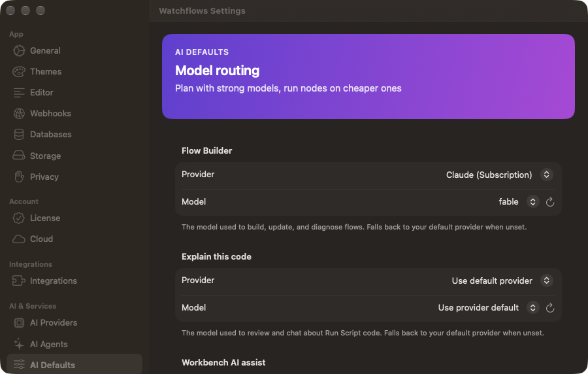
Task: Select the AI Defaults sidebar item
Action: 74,364
